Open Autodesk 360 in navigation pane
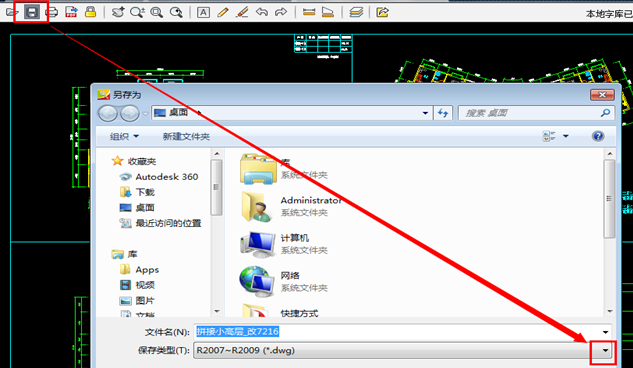The image size is (633, 368). click(x=159, y=176)
